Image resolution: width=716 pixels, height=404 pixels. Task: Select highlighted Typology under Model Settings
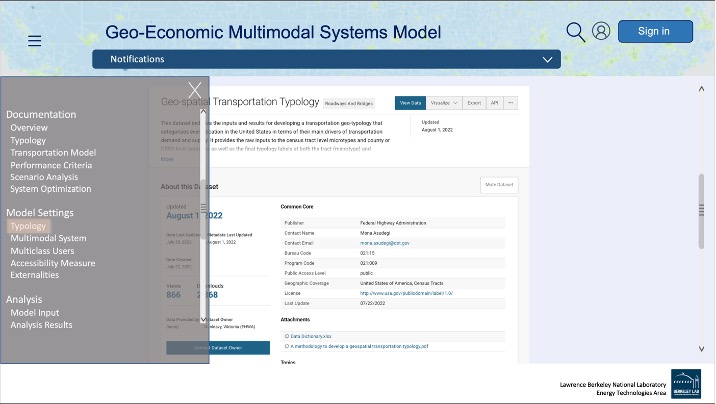click(28, 226)
